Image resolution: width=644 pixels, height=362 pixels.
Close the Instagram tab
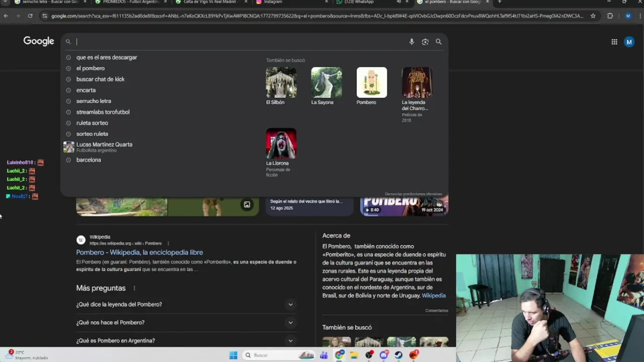coord(327,2)
